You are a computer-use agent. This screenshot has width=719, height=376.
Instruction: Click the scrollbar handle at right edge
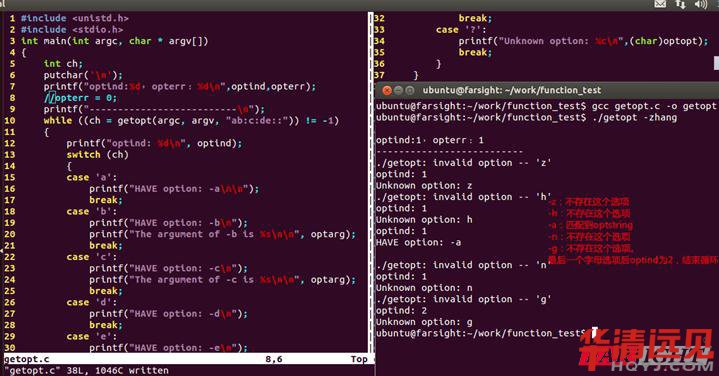[x=716, y=63]
